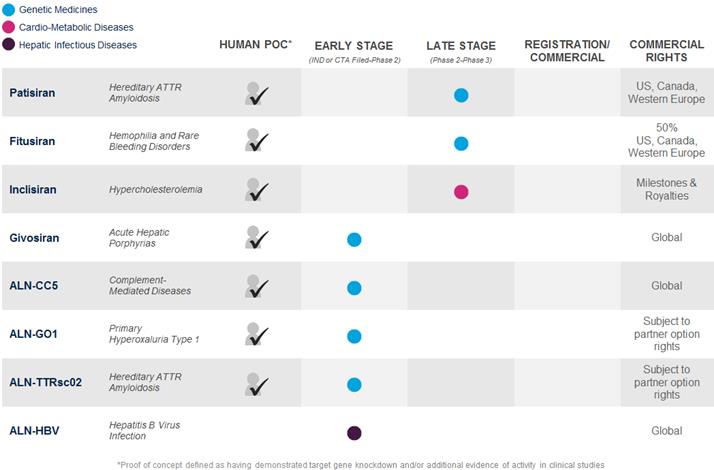Image resolution: width=714 pixels, height=470 pixels.
Task: Click the ALN-TTRsc02 drug name
Action: pos(47,383)
